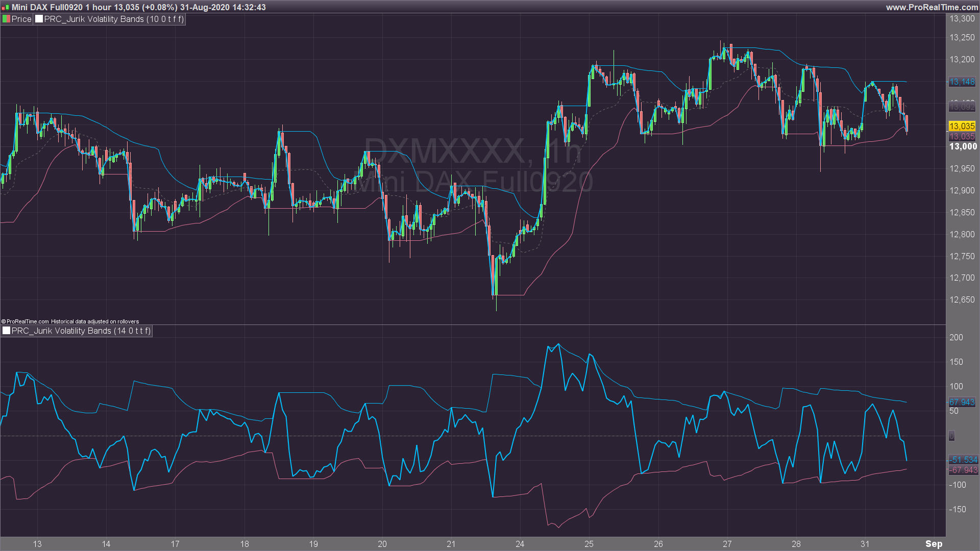Click the Sep label on the time axis

point(934,544)
